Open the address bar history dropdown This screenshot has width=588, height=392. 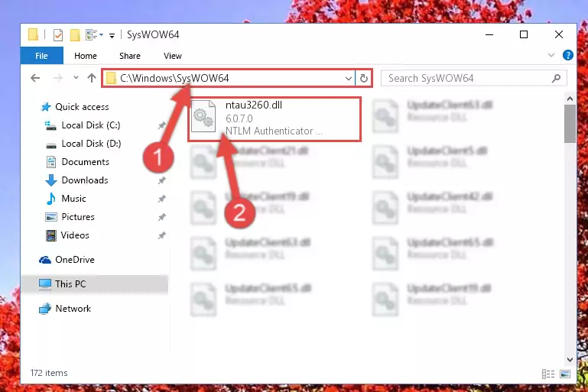pyautogui.click(x=349, y=79)
